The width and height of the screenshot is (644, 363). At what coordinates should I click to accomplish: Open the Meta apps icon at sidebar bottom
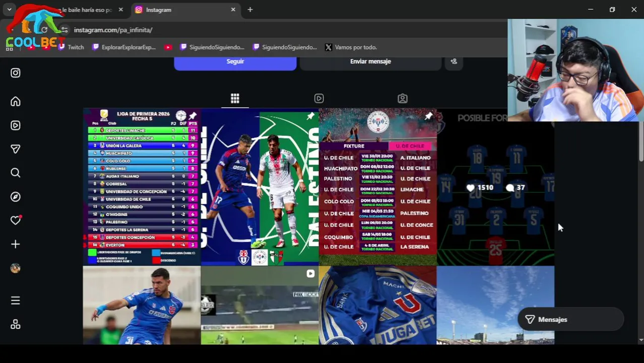coord(16,324)
